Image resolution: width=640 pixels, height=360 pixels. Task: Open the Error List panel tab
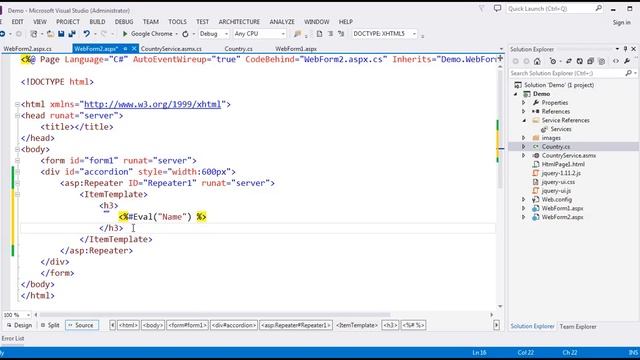click(x=13, y=338)
